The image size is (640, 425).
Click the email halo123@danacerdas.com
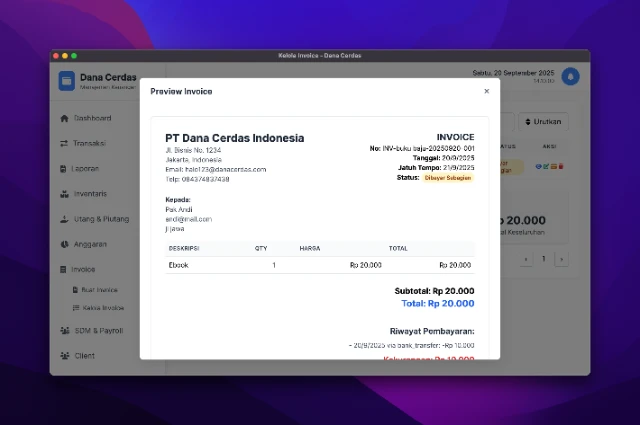(225, 169)
